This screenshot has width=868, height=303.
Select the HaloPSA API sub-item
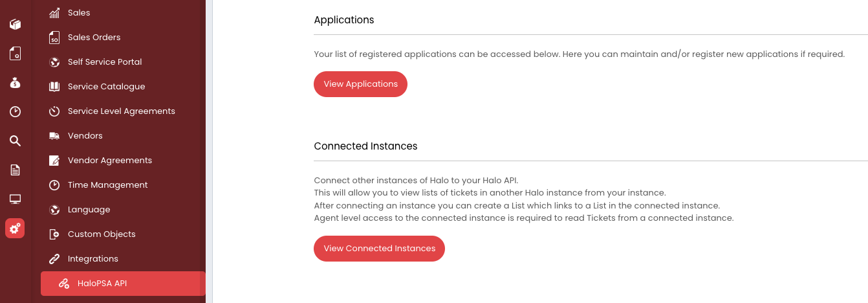coord(123,283)
